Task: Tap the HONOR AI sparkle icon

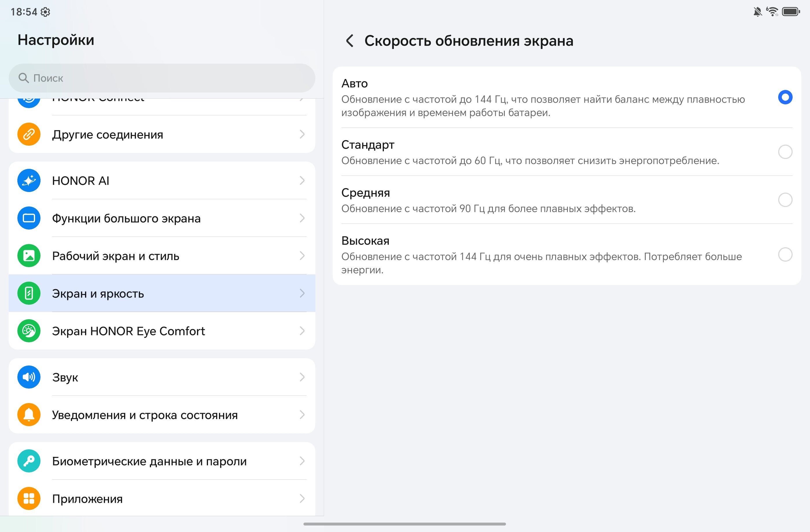Action: [x=29, y=181]
